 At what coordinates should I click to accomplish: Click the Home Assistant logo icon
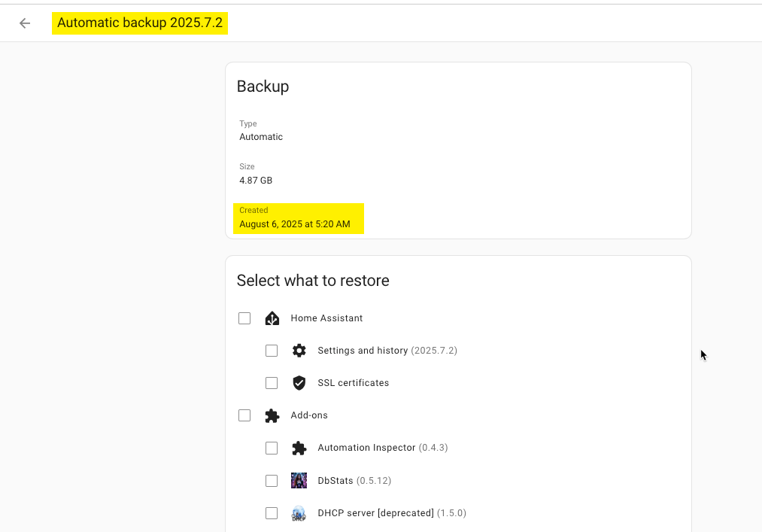[272, 318]
